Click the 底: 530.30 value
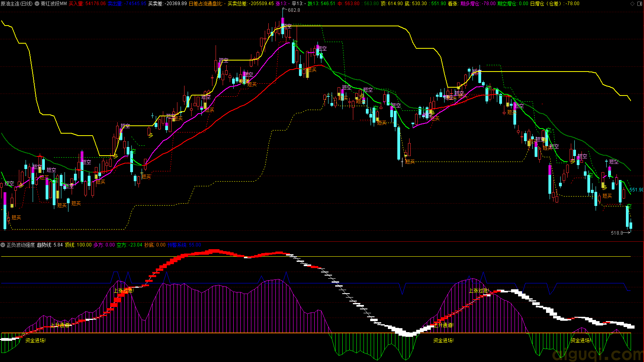644x362 pixels. [x=416, y=4]
